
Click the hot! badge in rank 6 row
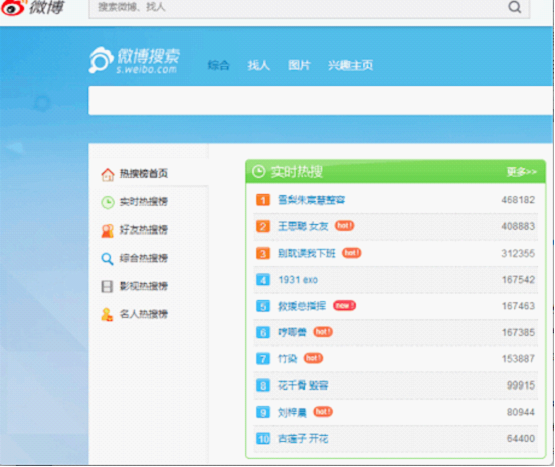point(323,332)
